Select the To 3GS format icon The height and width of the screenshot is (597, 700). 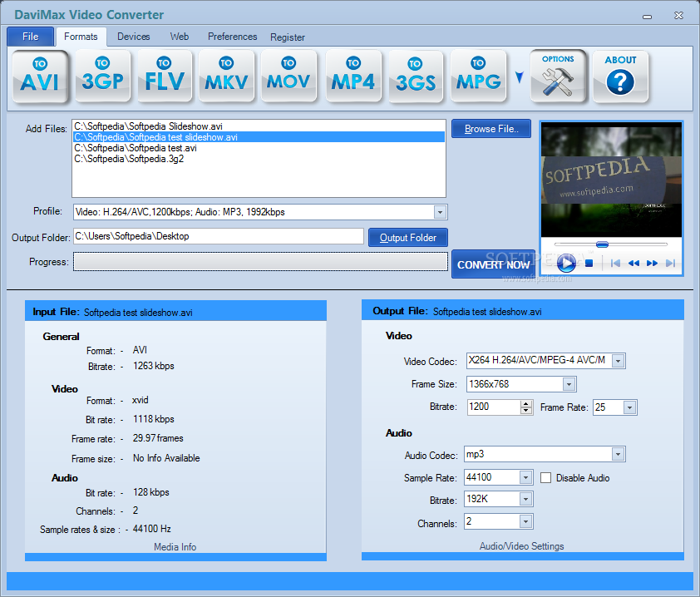[x=416, y=76]
